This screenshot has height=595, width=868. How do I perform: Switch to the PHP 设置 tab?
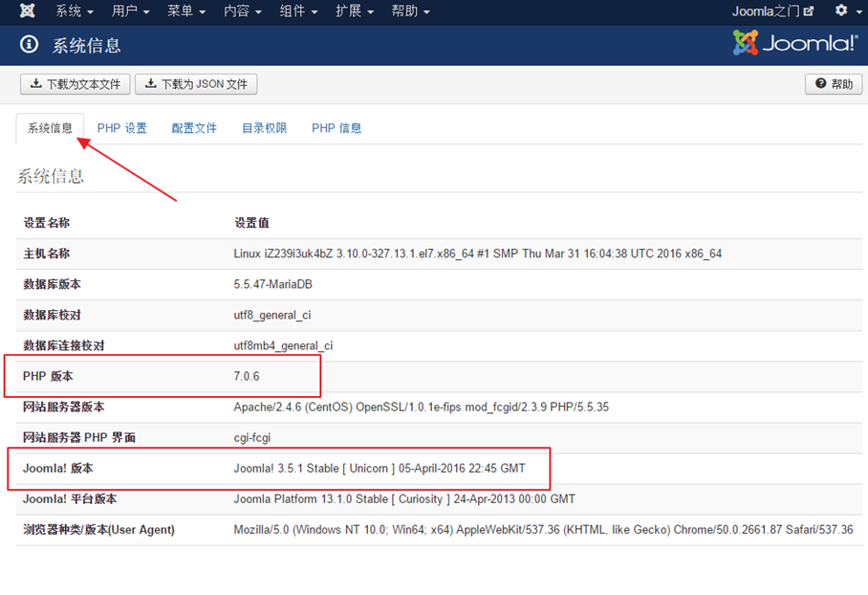tap(121, 128)
